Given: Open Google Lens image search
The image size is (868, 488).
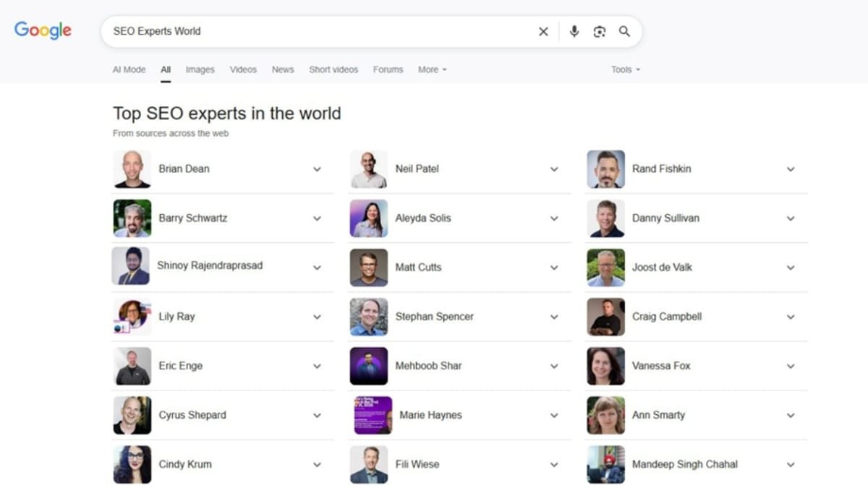Looking at the screenshot, I should [599, 32].
